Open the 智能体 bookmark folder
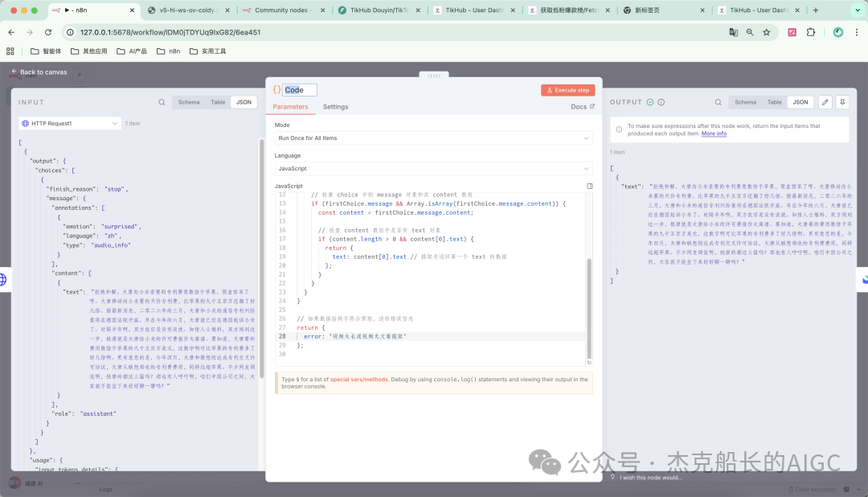This screenshot has width=868, height=497. point(46,51)
